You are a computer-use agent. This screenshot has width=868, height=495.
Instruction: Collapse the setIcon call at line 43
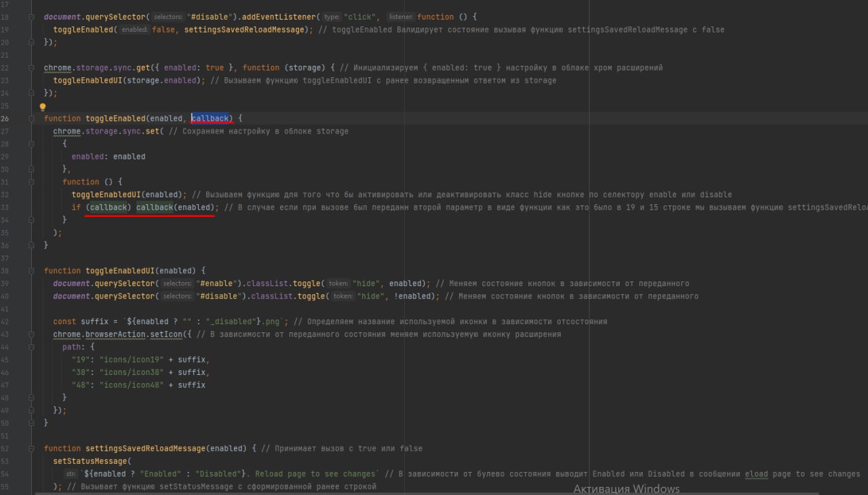32,334
